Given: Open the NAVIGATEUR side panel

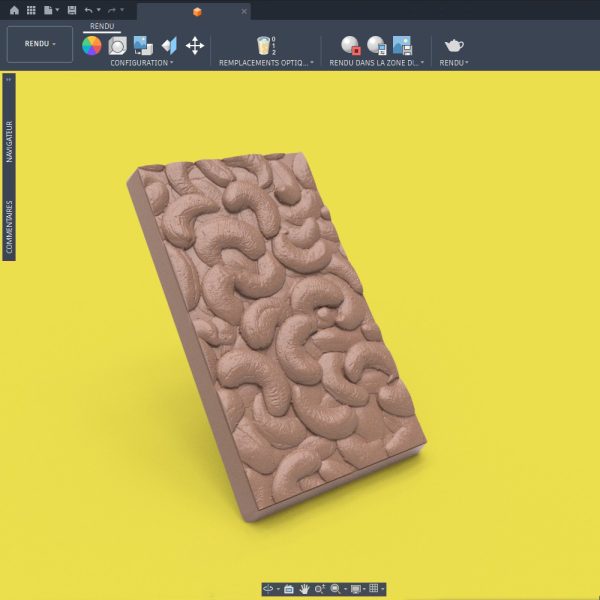Looking at the screenshot, I should (x=9, y=142).
